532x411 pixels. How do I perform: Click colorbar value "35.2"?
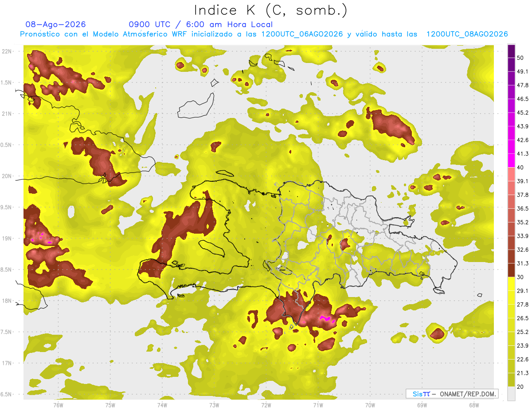[522, 222]
